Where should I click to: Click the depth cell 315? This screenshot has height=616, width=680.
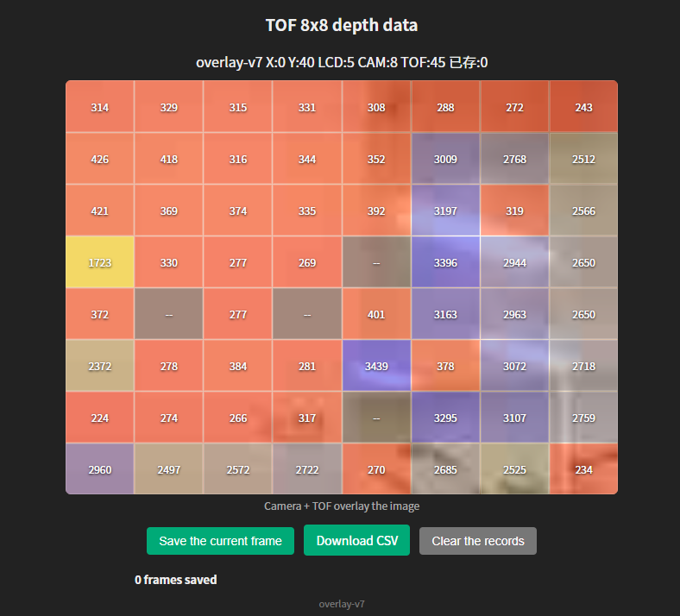tap(238, 107)
